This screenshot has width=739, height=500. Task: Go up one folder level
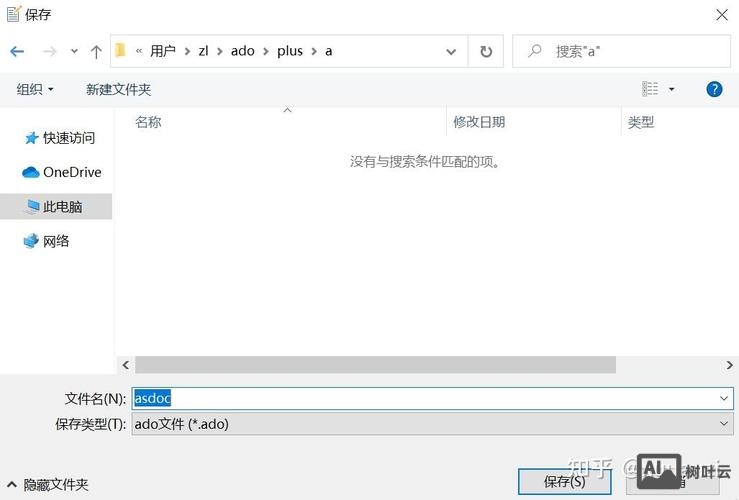point(96,51)
